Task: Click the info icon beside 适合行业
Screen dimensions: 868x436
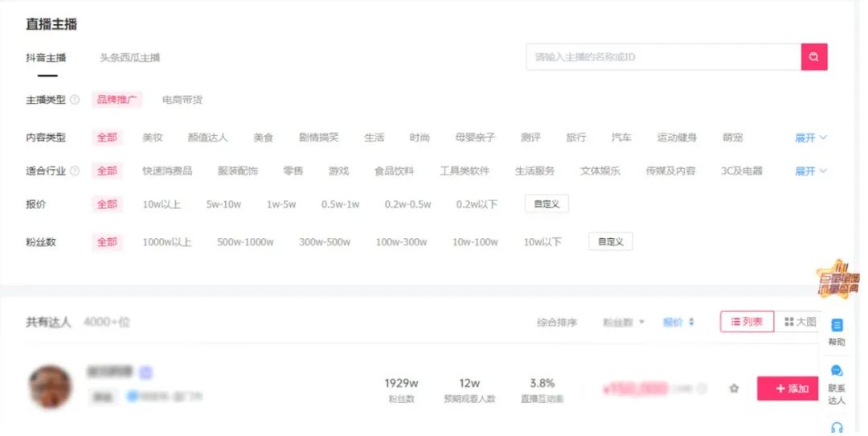Action: point(75,171)
